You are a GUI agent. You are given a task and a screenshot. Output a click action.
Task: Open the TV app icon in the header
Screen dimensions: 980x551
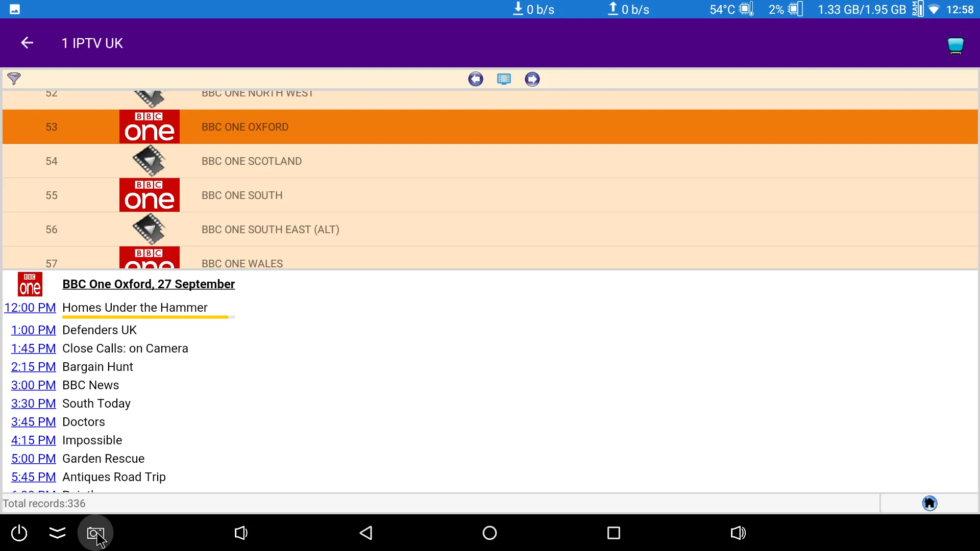point(955,45)
